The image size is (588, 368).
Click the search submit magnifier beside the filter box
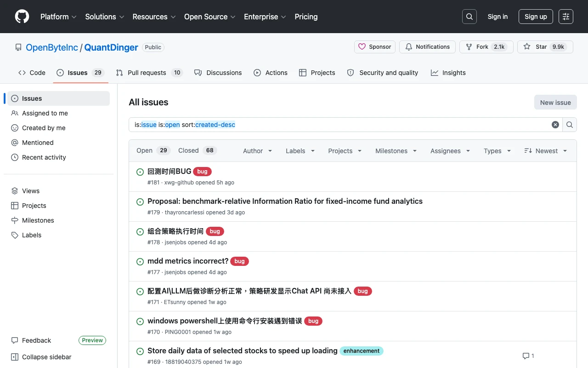pyautogui.click(x=570, y=125)
